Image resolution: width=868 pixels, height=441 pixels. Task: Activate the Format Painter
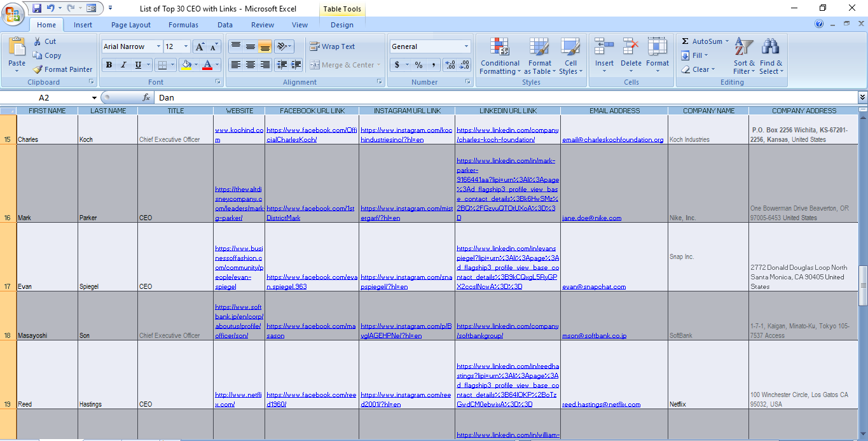(63, 69)
